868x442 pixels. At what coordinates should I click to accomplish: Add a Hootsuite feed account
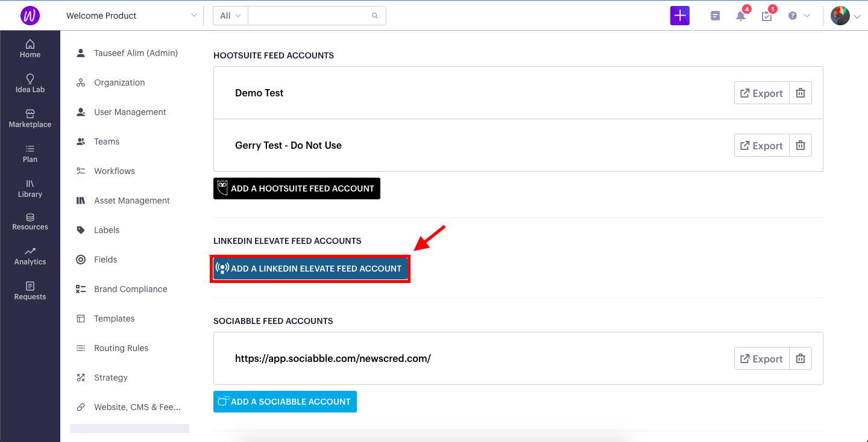pos(297,188)
